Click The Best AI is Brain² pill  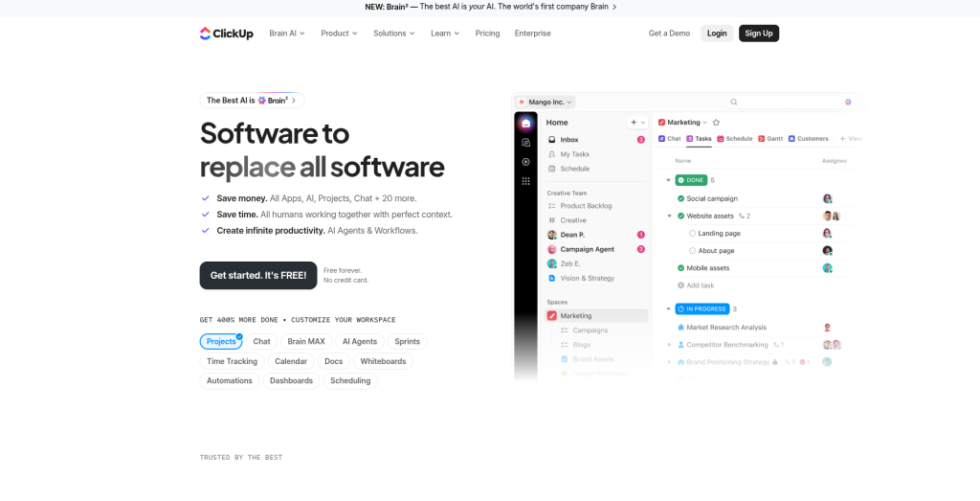point(252,100)
